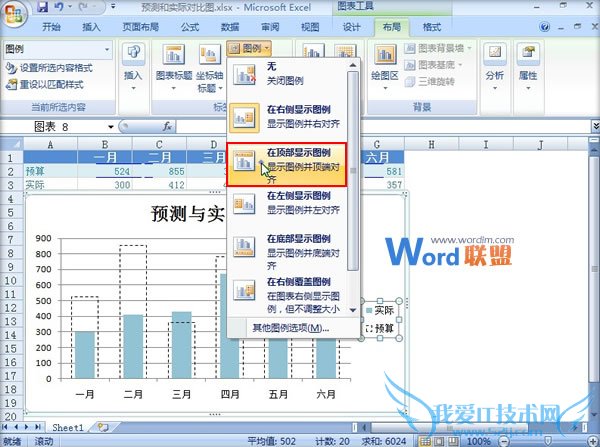The height and width of the screenshot is (447, 600).
Task: Switch to the 页面布局 tab
Action: (140, 27)
